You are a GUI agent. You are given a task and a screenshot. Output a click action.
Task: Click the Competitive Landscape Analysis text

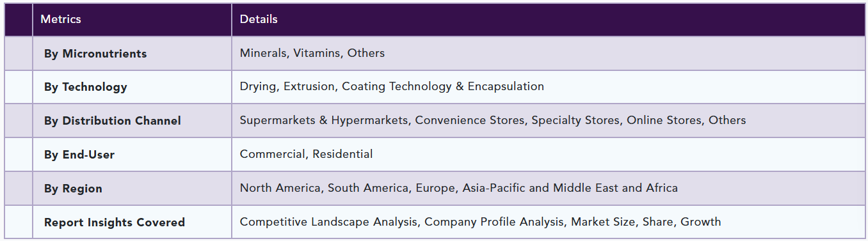point(330,222)
